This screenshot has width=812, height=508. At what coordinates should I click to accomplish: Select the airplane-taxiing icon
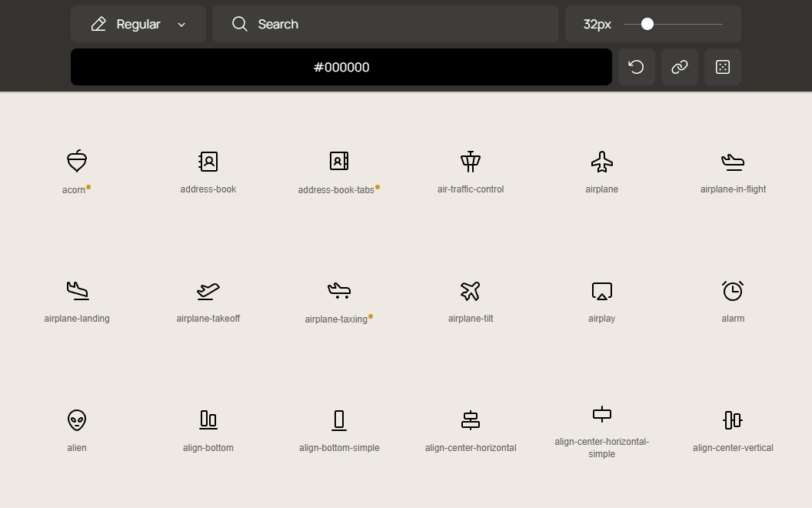(x=339, y=291)
